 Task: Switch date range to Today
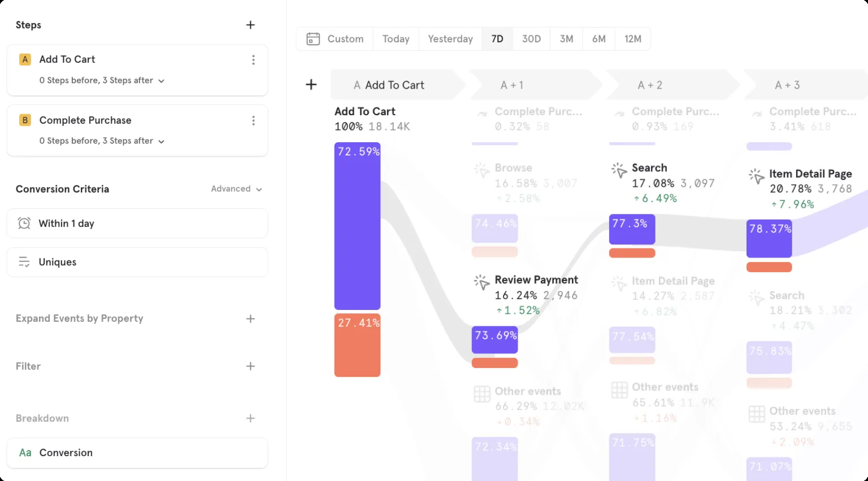tap(396, 39)
